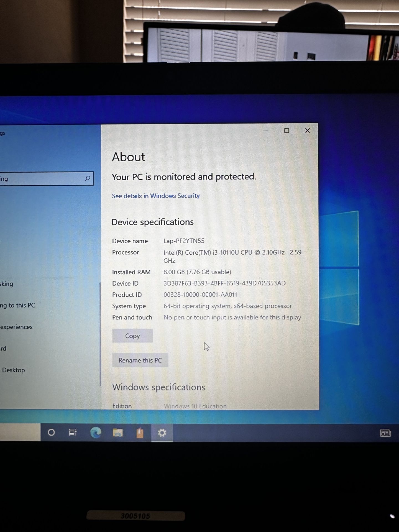Click the search magnifier in Settings
399x532 pixels.
pyautogui.click(x=87, y=178)
